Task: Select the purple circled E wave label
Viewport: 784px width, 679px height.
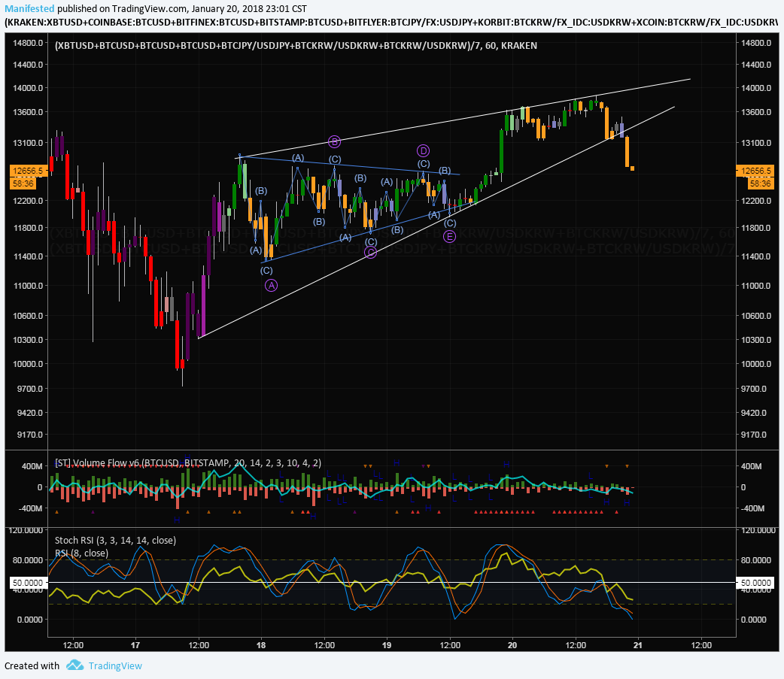Action: click(449, 236)
